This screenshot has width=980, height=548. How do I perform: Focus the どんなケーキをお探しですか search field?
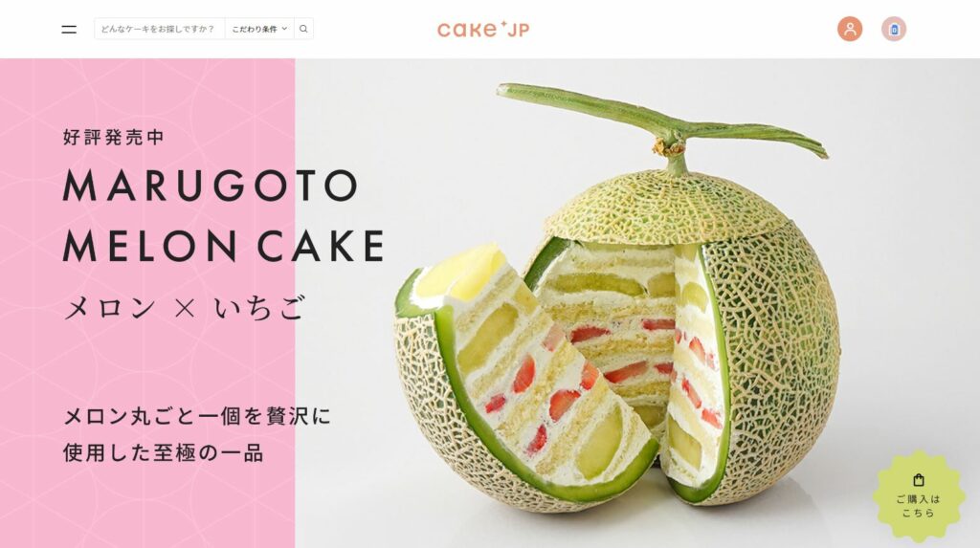click(x=160, y=29)
